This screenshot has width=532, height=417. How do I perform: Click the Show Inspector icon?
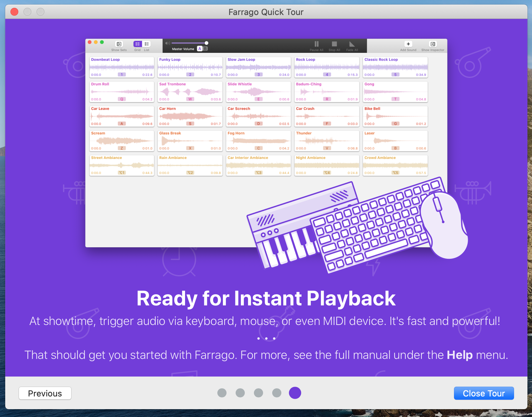(x=433, y=44)
